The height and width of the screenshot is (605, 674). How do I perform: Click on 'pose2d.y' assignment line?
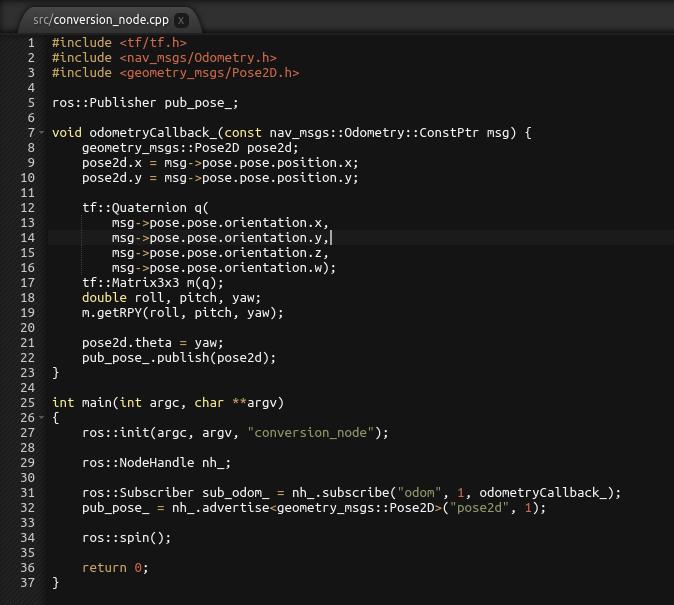pos(220,178)
